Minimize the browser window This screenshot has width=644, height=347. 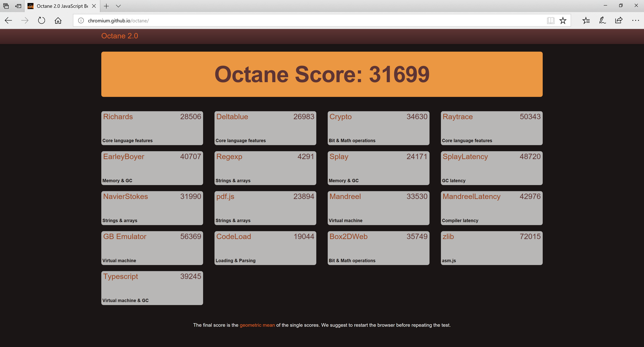coord(605,6)
